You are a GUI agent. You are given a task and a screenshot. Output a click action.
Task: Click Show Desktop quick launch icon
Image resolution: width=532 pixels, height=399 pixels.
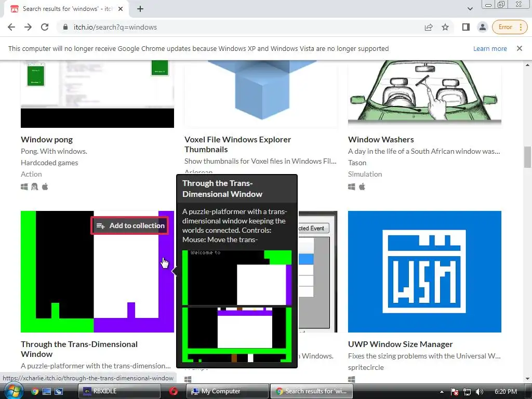coord(47,391)
